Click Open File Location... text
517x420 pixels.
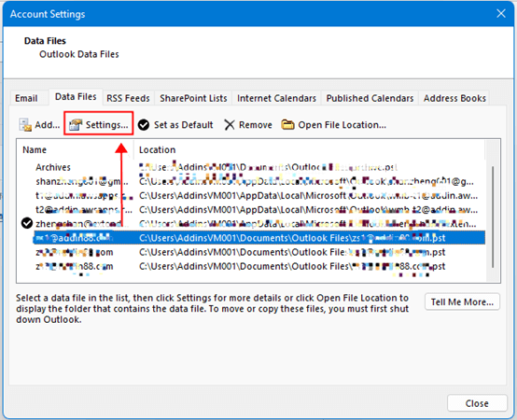tap(342, 125)
